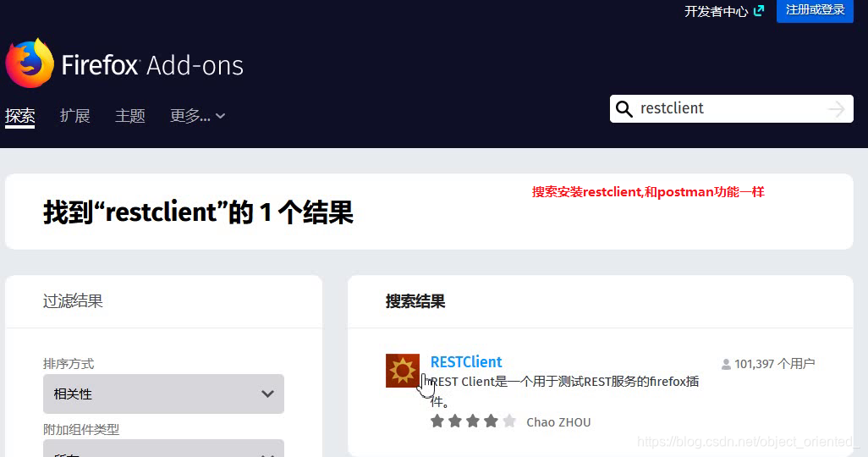
Task: Open the RESTClient result link
Action: tap(466, 362)
